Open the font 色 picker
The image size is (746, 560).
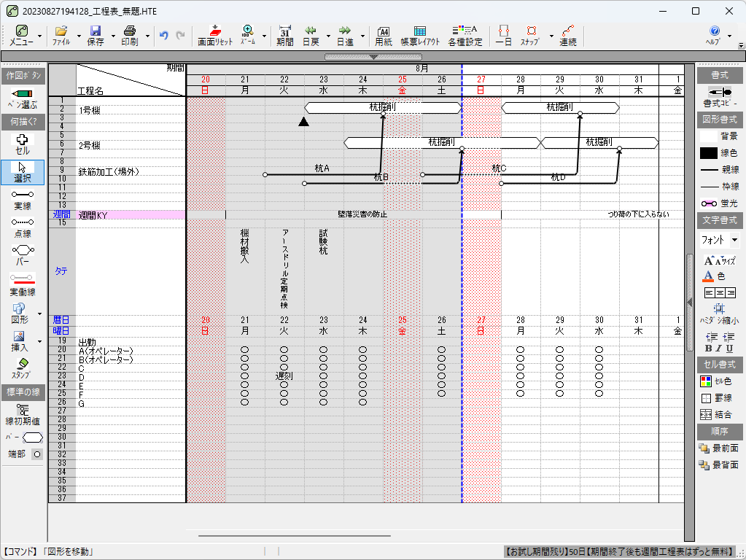[714, 276]
